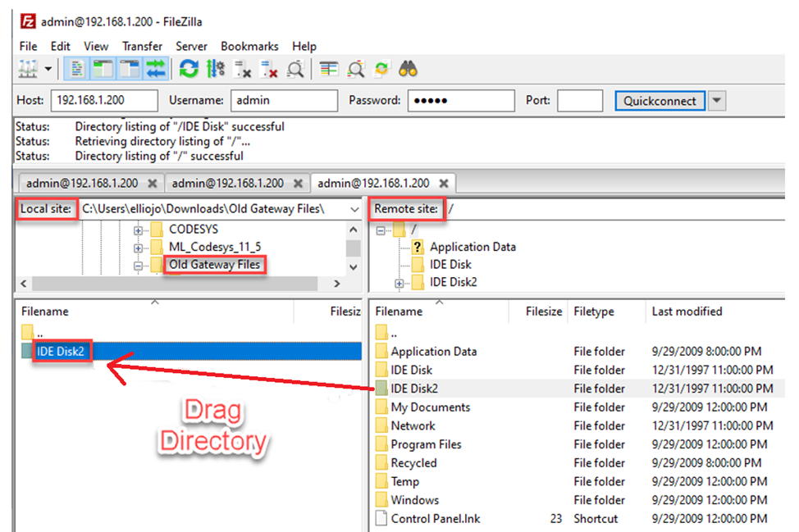799x532 pixels.
Task: Open the Transfer menu
Action: [x=142, y=47]
